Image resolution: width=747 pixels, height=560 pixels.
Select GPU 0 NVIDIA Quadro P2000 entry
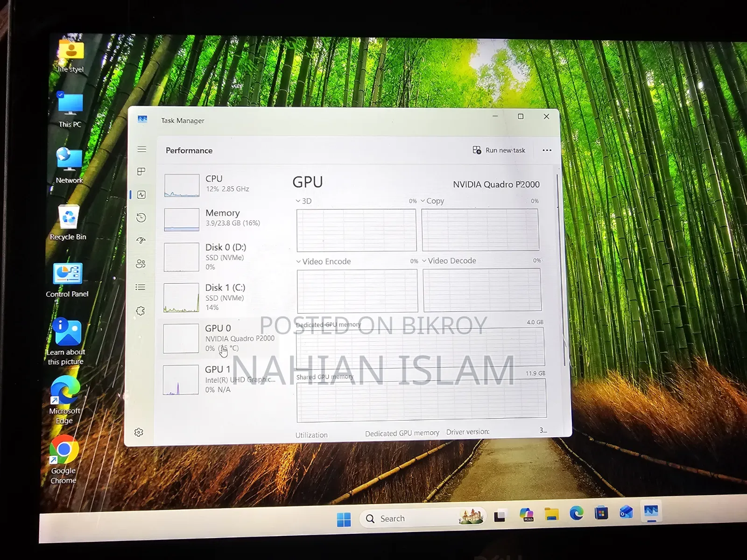coord(219,338)
